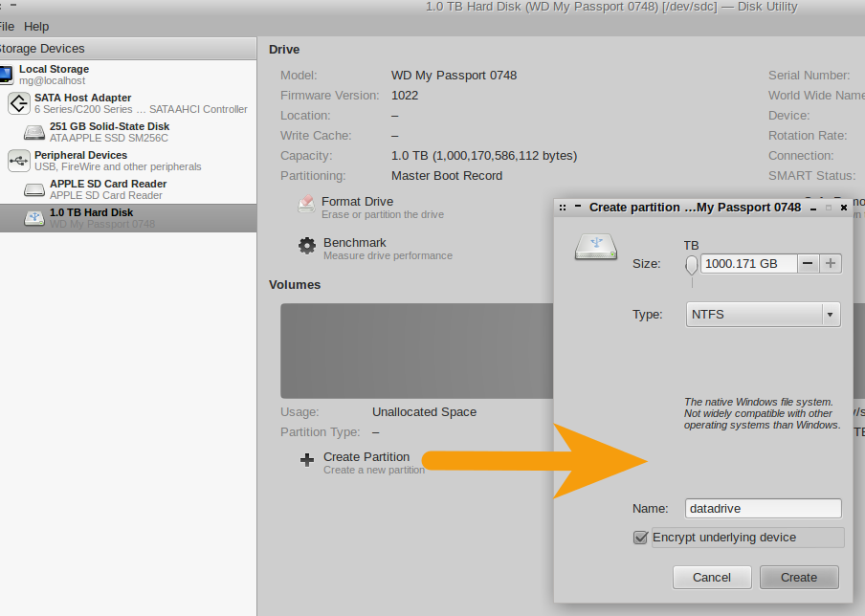This screenshot has width=865, height=616.
Task: Click the Format Drive icon
Action: [306, 204]
